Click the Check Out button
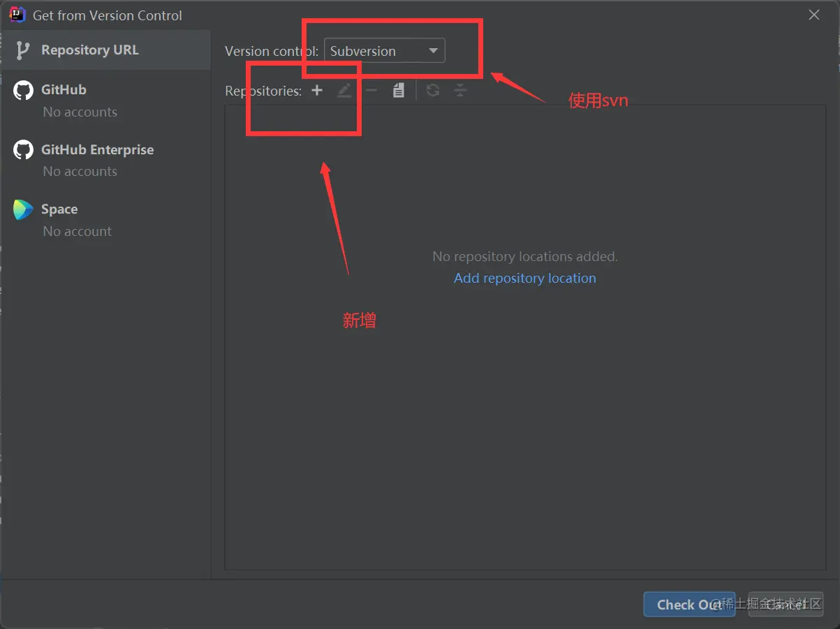This screenshot has height=629, width=840. click(689, 605)
